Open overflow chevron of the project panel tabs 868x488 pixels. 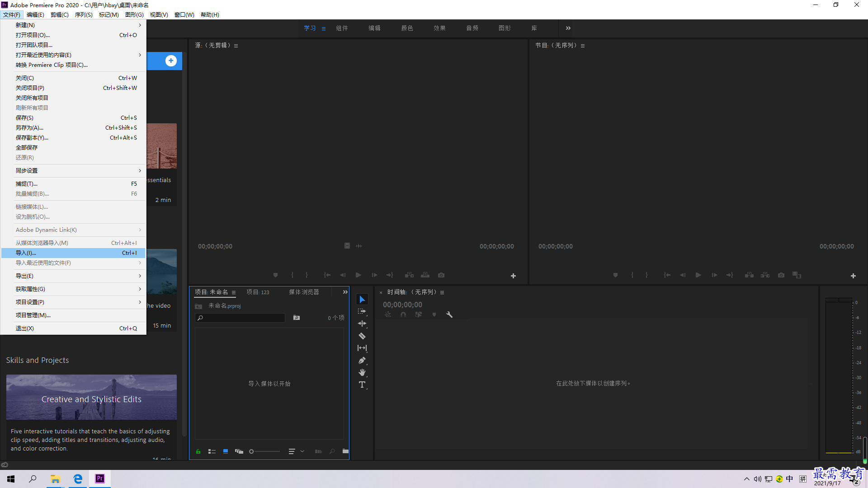[345, 292]
